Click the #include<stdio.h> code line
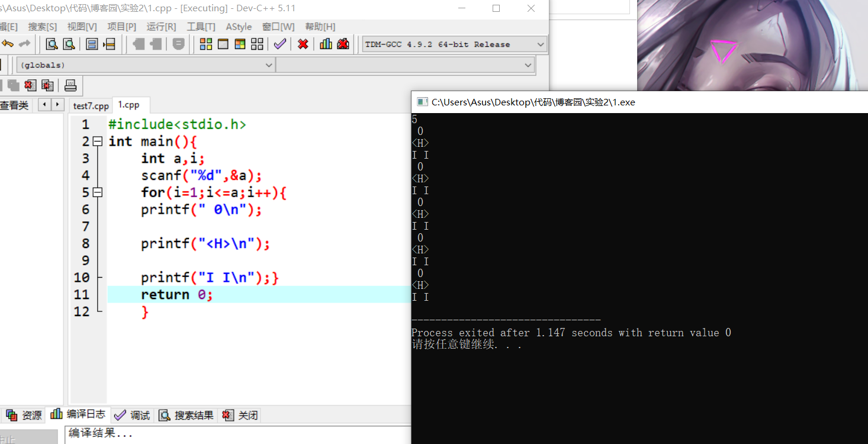This screenshot has width=868, height=444. tap(177, 124)
